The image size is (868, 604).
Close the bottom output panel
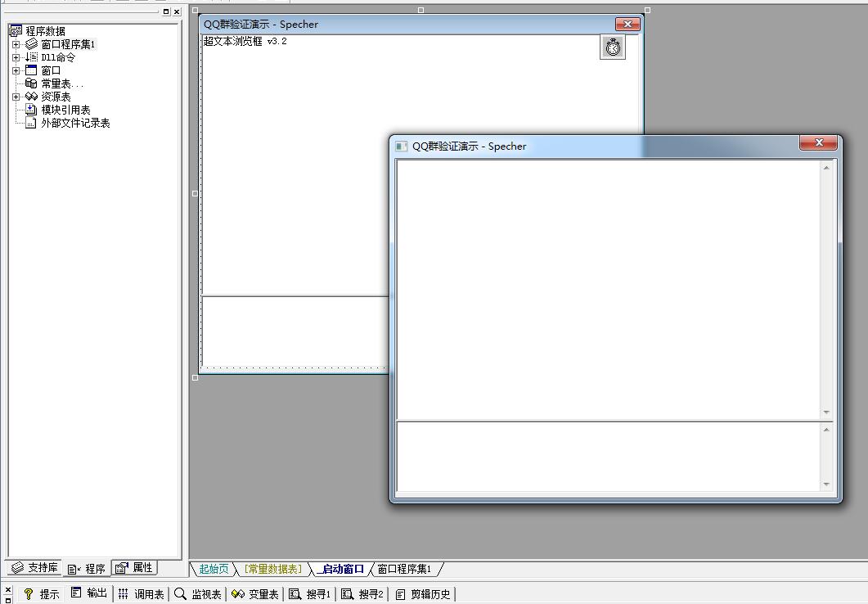(x=7, y=589)
